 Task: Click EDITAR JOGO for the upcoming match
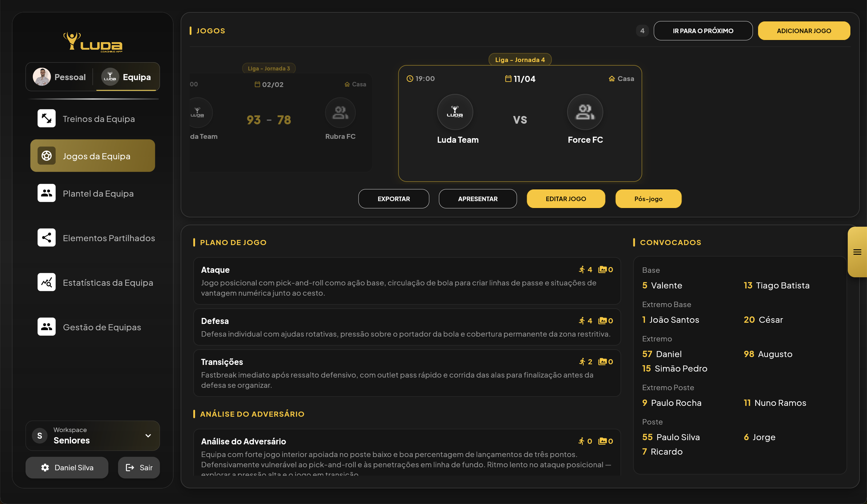tap(566, 198)
